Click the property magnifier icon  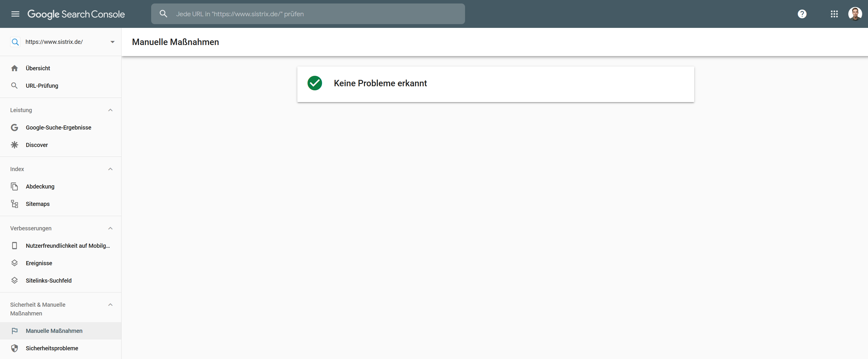click(x=15, y=42)
